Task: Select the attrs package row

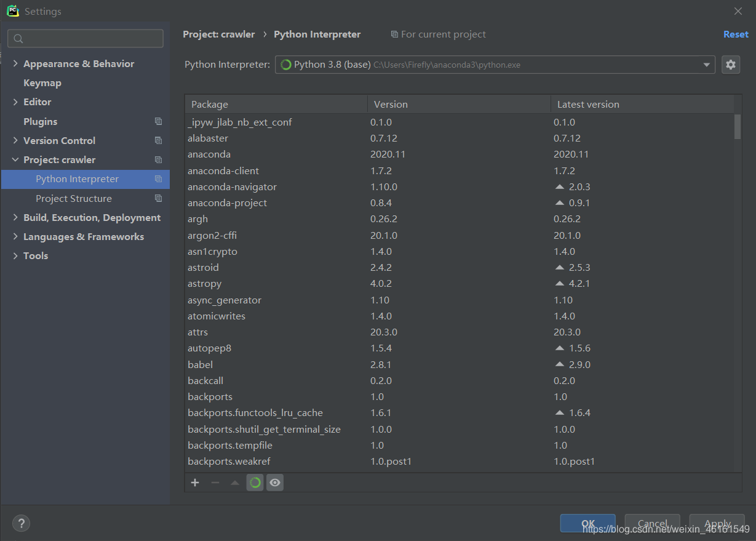Action: [x=460, y=332]
